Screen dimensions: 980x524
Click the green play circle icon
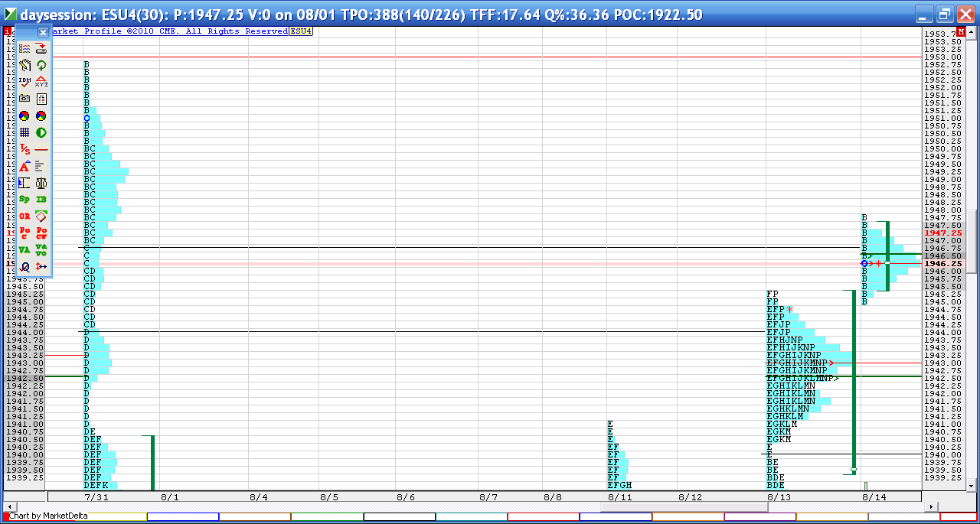point(41,132)
